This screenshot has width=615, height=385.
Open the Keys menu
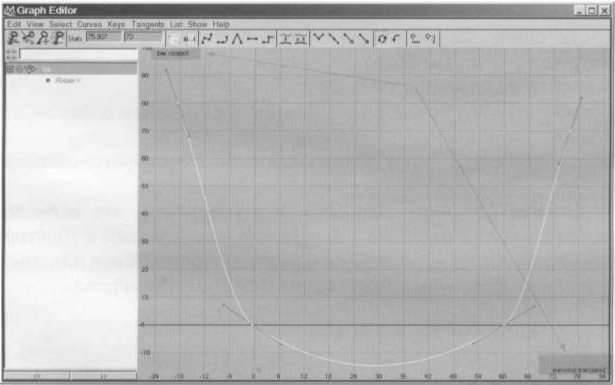point(116,24)
